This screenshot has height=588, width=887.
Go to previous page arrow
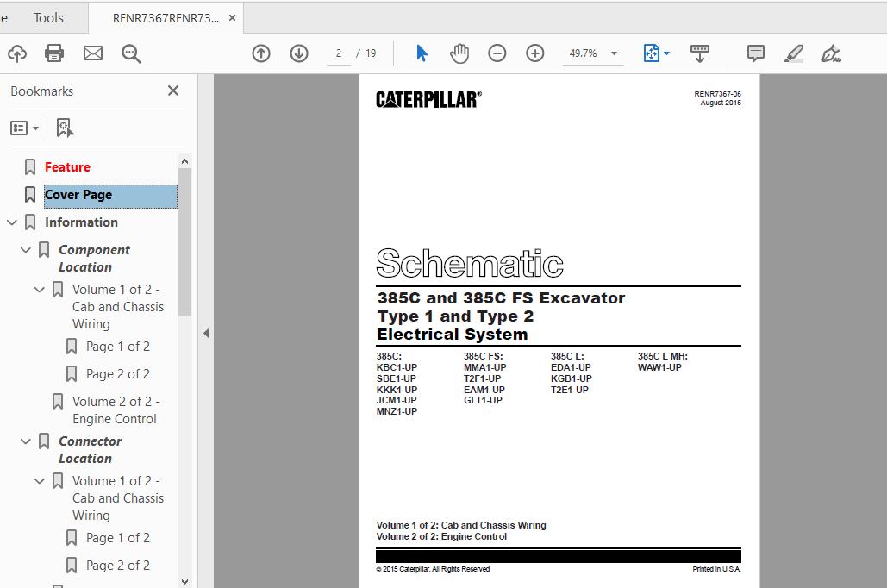pos(261,53)
